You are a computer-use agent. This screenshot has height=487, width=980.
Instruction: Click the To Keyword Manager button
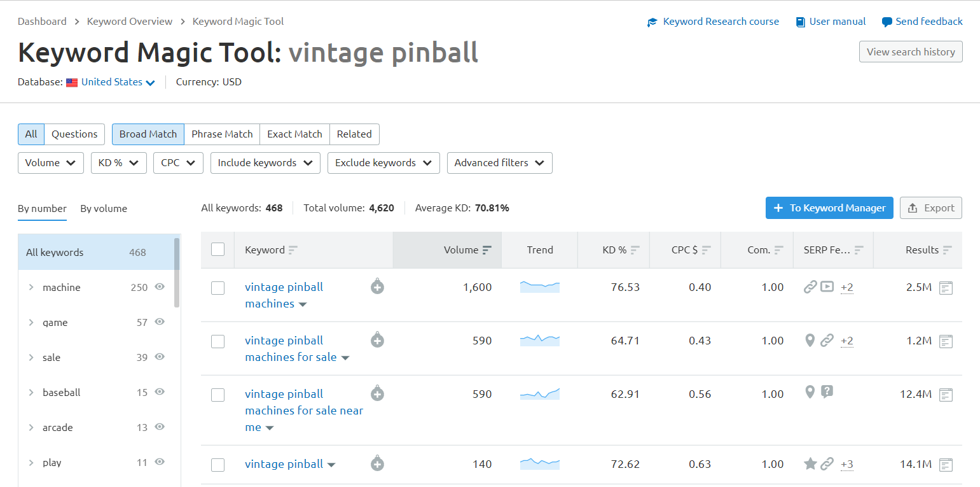829,208
